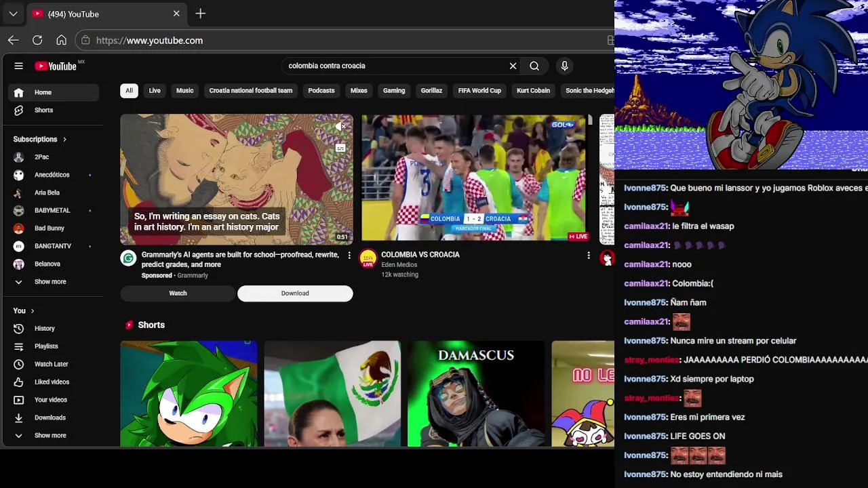Image resolution: width=868 pixels, height=488 pixels.
Task: Toggle captions on Grammarly ad preview
Action: pyautogui.click(x=340, y=148)
